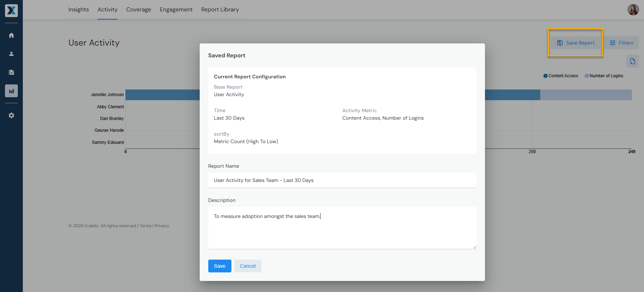
Task: Click the user avatar photo
Action: (x=633, y=10)
